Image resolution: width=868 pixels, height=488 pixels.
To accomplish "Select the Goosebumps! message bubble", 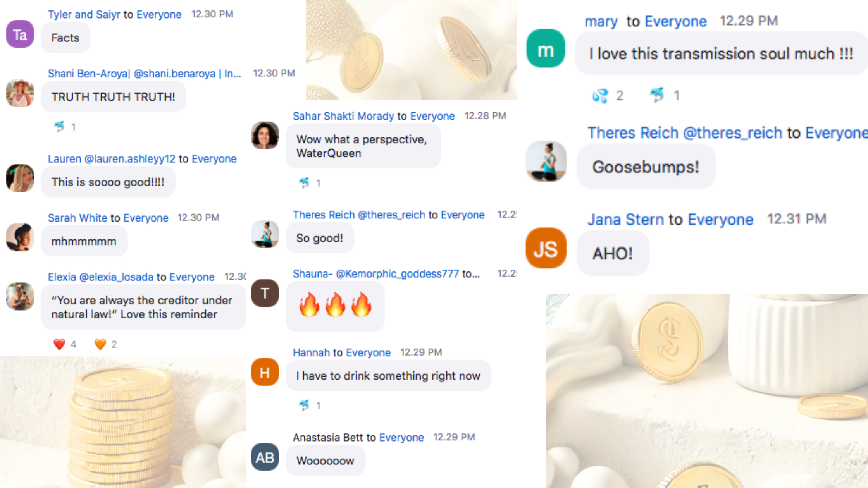I will [646, 167].
